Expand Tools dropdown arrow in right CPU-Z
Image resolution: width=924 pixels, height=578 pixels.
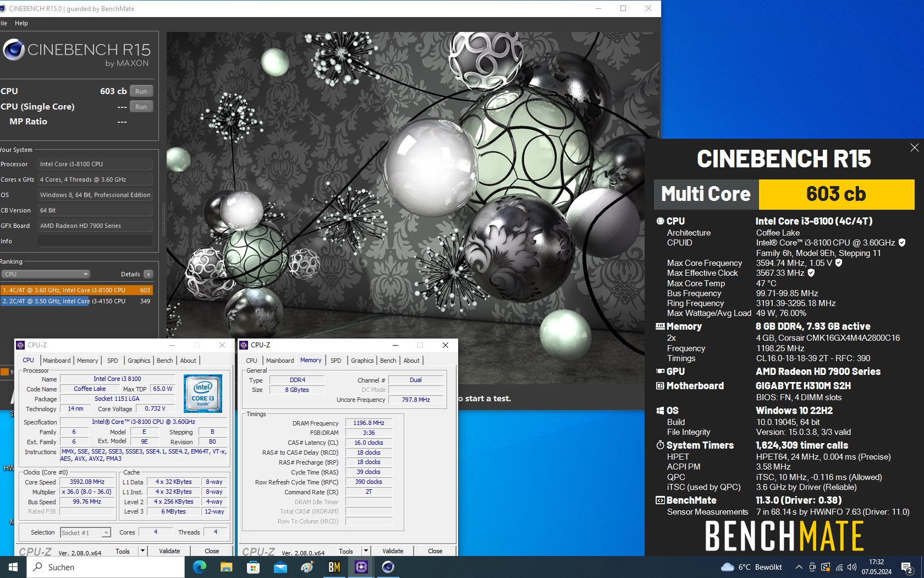point(366,551)
